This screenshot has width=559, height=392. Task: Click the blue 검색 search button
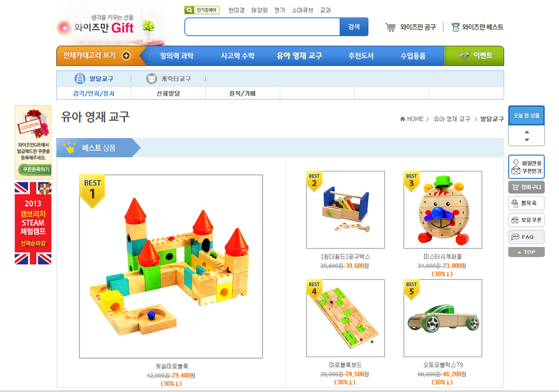(354, 27)
